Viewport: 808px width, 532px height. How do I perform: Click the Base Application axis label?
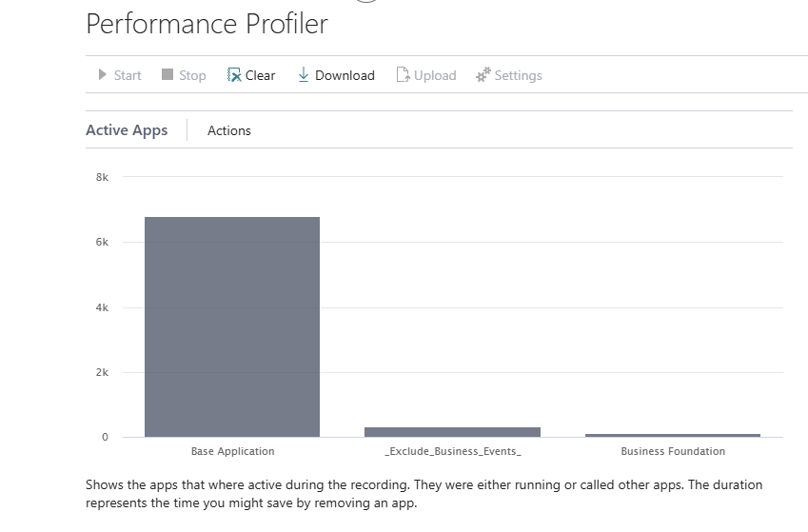(232, 451)
